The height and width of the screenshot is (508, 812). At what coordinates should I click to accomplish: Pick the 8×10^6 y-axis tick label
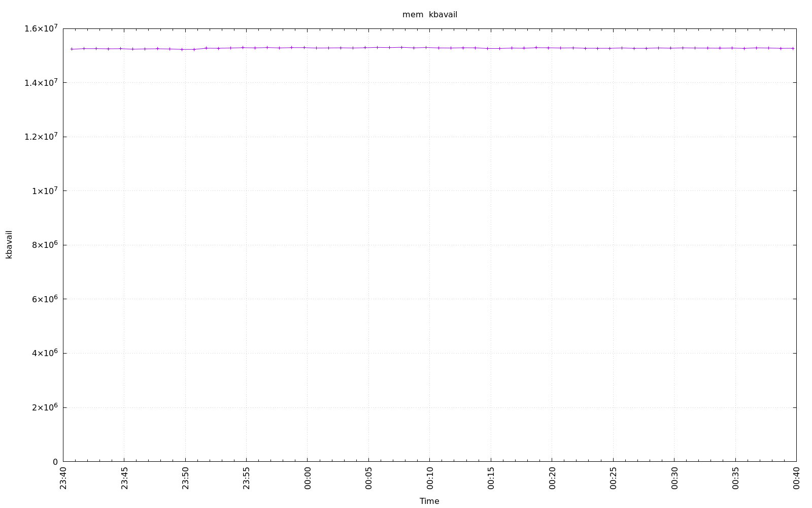[x=45, y=245]
